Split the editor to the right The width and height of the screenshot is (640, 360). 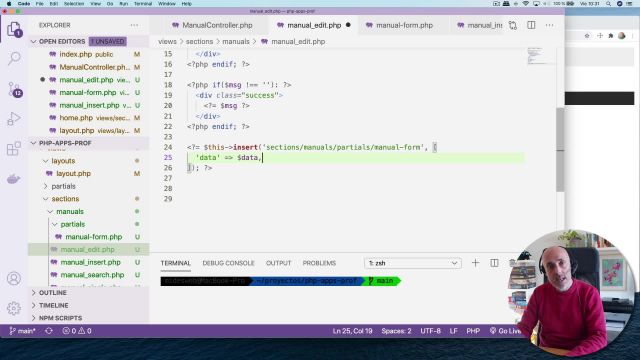coord(531,25)
